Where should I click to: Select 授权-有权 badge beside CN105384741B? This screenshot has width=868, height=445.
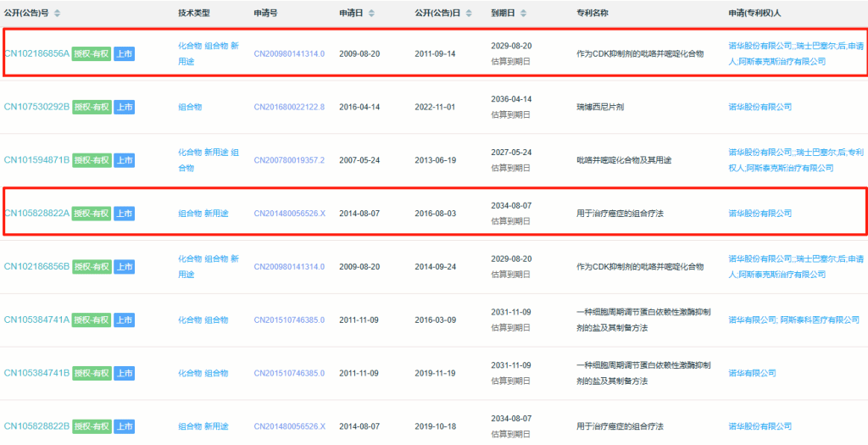92,372
